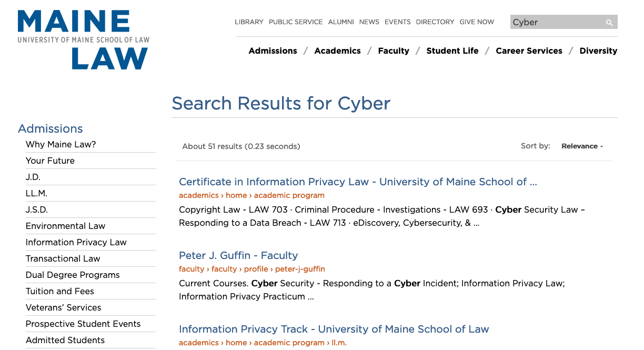Image resolution: width=644 pixels, height=350 pixels.
Task: Open the Directory link
Action: (x=435, y=22)
